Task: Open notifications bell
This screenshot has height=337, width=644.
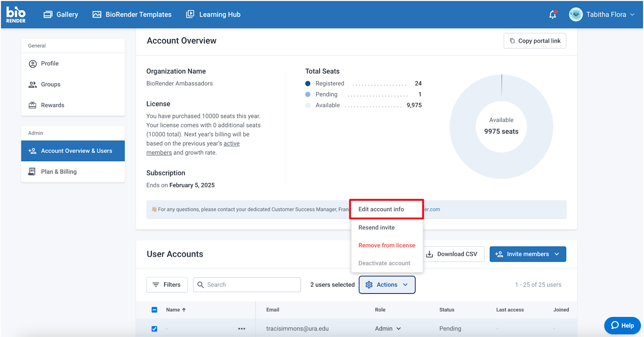Action: tap(553, 14)
